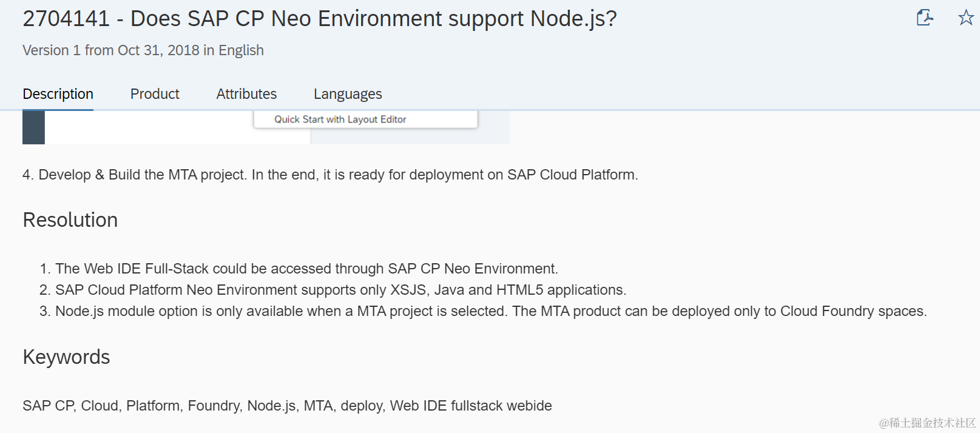Open the Product tab
Viewport: 980px width, 433px height.
(x=155, y=94)
